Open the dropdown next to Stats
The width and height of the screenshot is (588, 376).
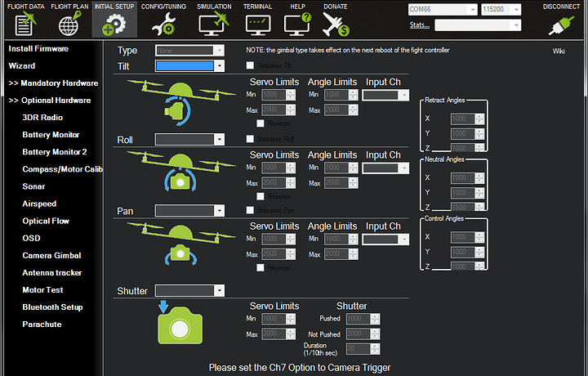[478, 25]
